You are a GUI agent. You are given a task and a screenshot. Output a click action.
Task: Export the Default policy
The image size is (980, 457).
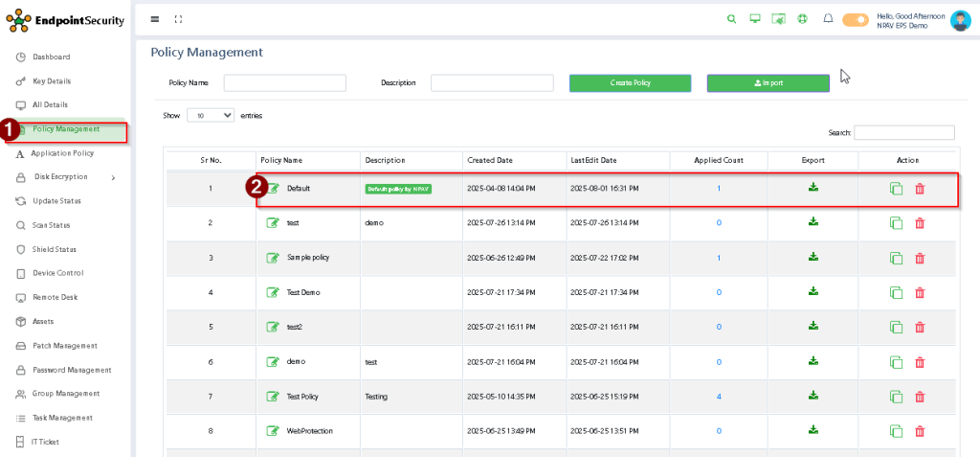pyautogui.click(x=813, y=188)
